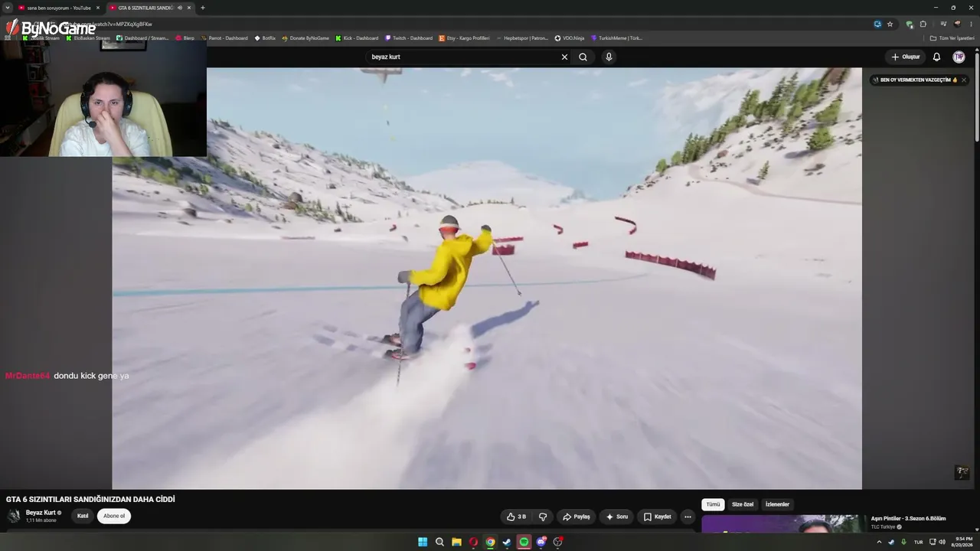Viewport: 980px width, 551px height.
Task: Click the video player to pause playback
Action: pyautogui.click(x=487, y=279)
